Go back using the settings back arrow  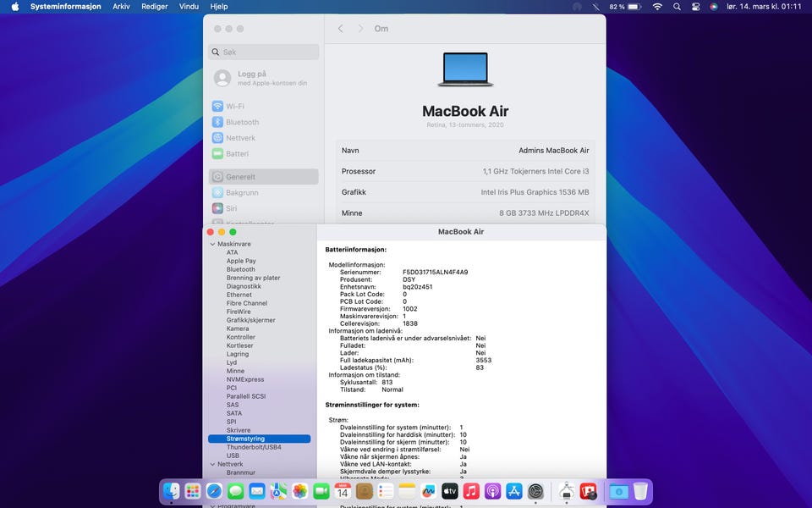click(x=341, y=29)
